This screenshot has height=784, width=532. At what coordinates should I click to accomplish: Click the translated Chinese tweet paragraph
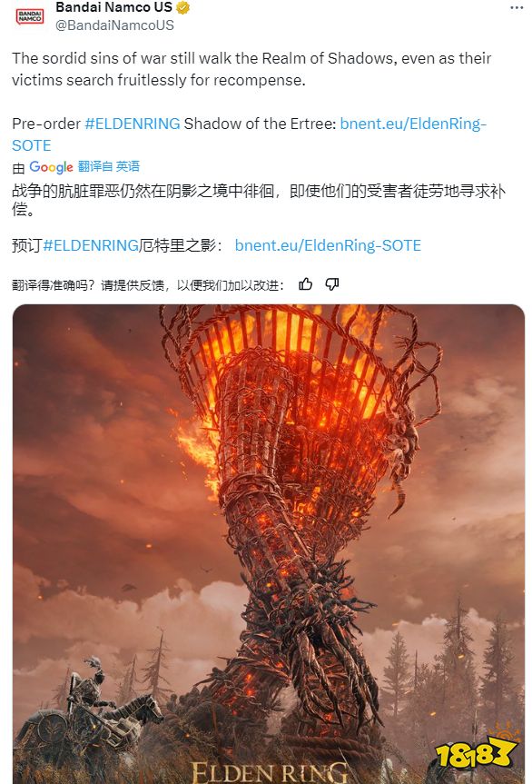click(x=259, y=199)
